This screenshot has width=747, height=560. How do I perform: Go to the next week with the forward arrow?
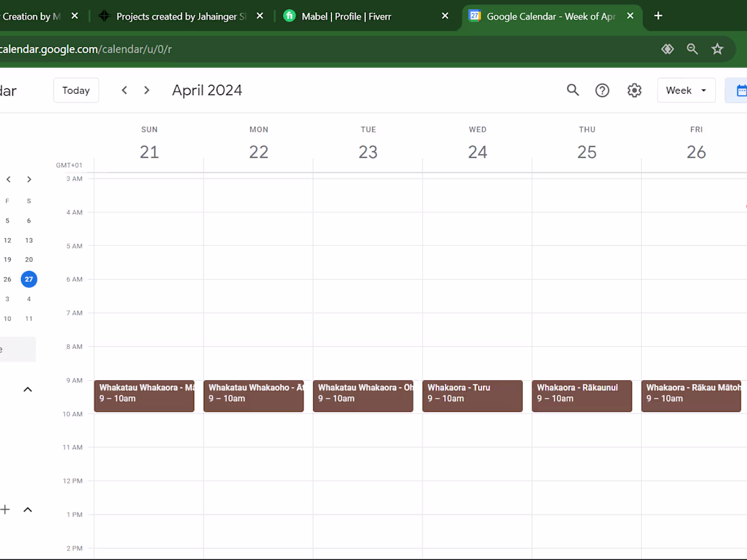[147, 90]
